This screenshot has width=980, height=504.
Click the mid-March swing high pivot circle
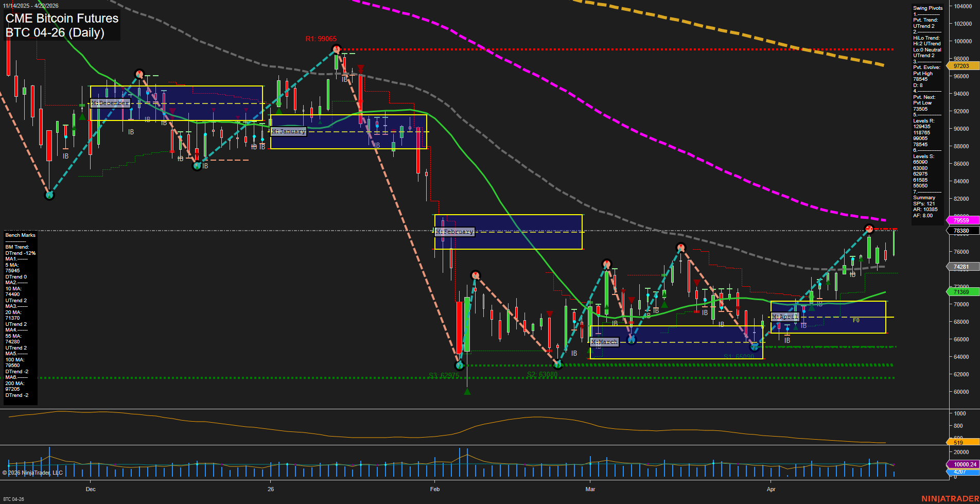pos(681,248)
